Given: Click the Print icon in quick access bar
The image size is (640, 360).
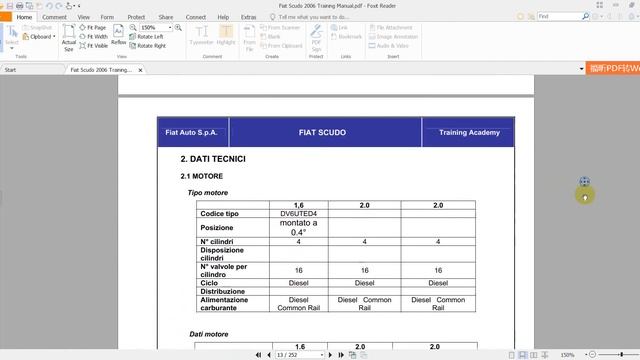Looking at the screenshot, I should 19,6.
